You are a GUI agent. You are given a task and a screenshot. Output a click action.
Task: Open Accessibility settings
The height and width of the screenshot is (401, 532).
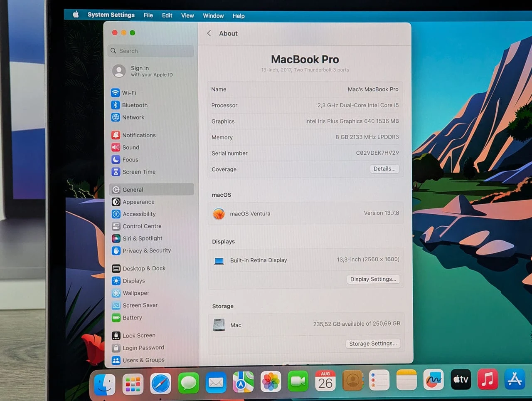click(134, 214)
